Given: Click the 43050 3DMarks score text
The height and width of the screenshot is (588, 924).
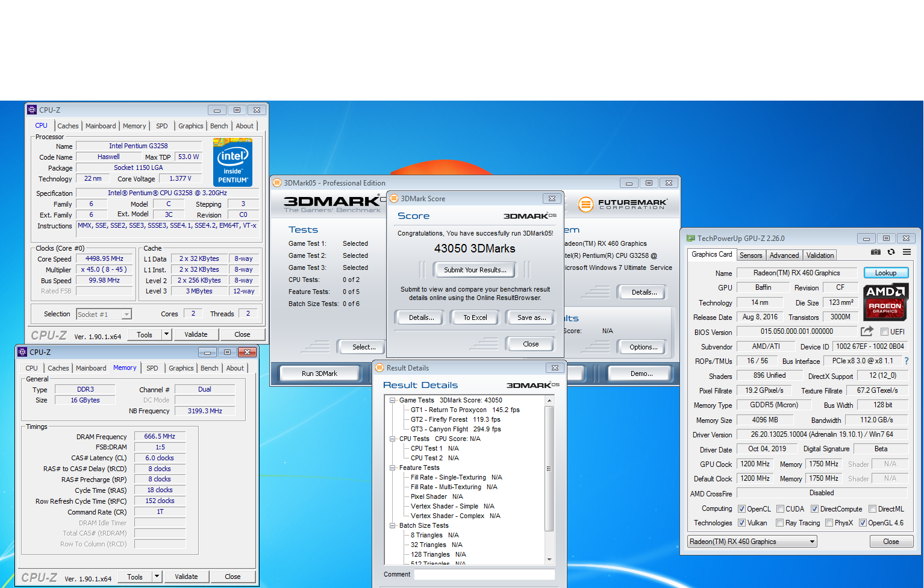Looking at the screenshot, I should tap(475, 249).
